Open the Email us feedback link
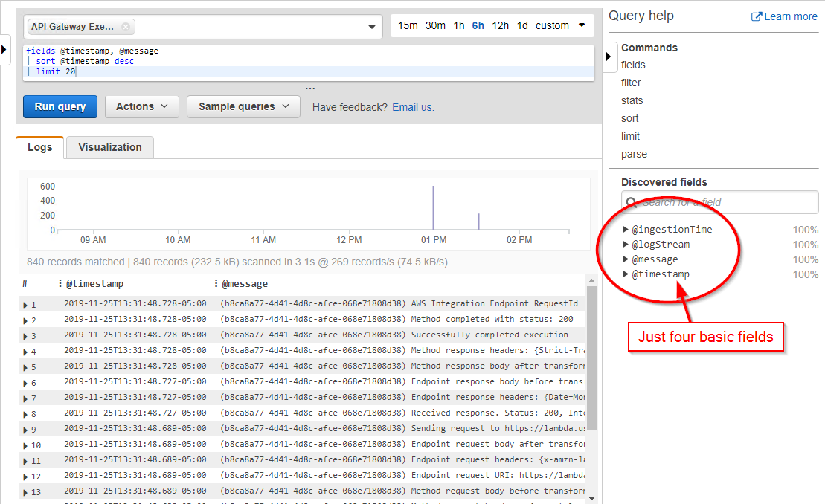 pos(412,106)
